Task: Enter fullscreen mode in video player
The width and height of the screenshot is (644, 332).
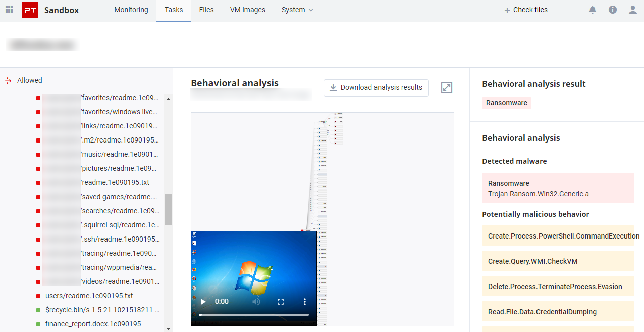Action: 281,302
